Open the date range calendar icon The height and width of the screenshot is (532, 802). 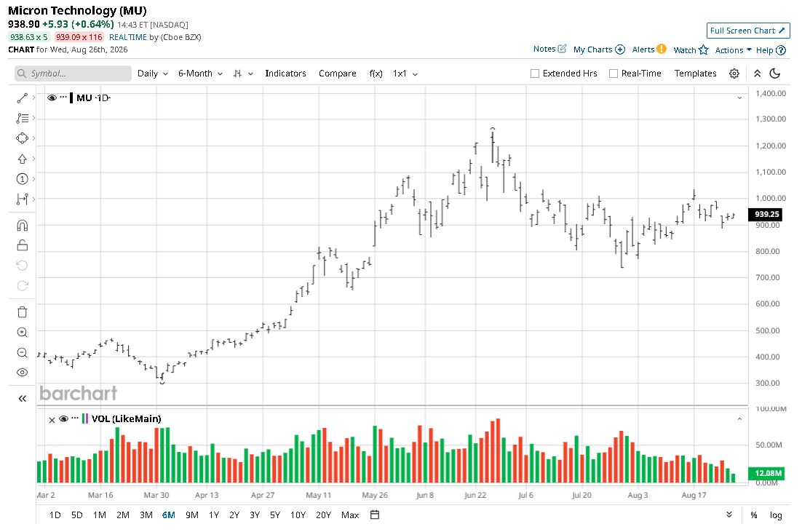click(375, 515)
